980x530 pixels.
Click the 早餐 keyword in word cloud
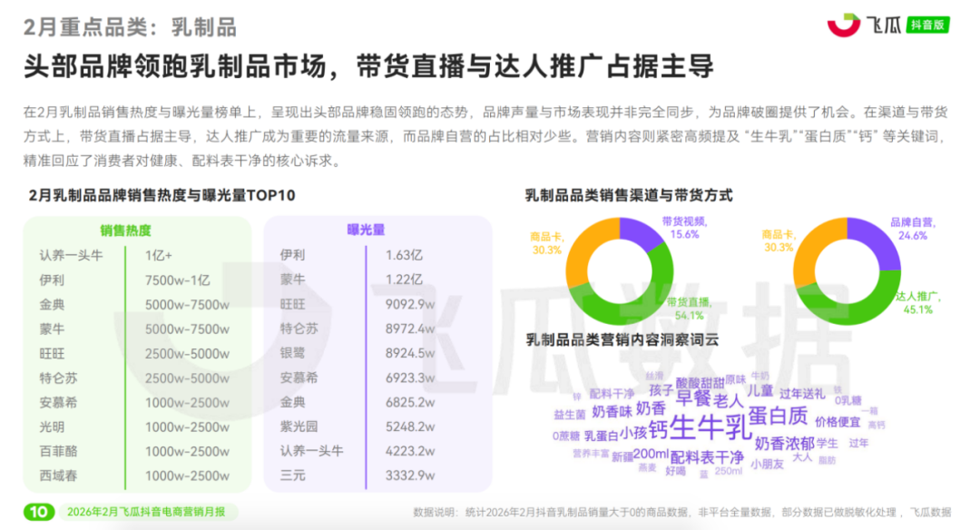[693, 397]
